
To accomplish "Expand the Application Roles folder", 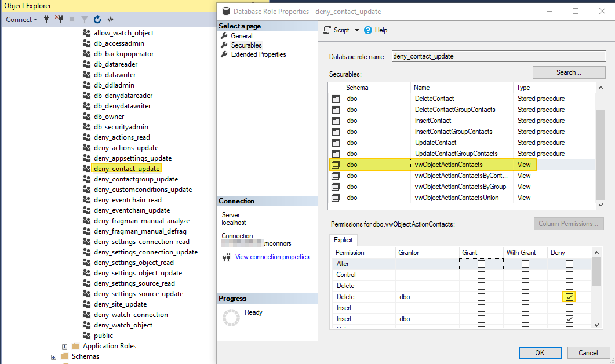I will pos(64,345).
